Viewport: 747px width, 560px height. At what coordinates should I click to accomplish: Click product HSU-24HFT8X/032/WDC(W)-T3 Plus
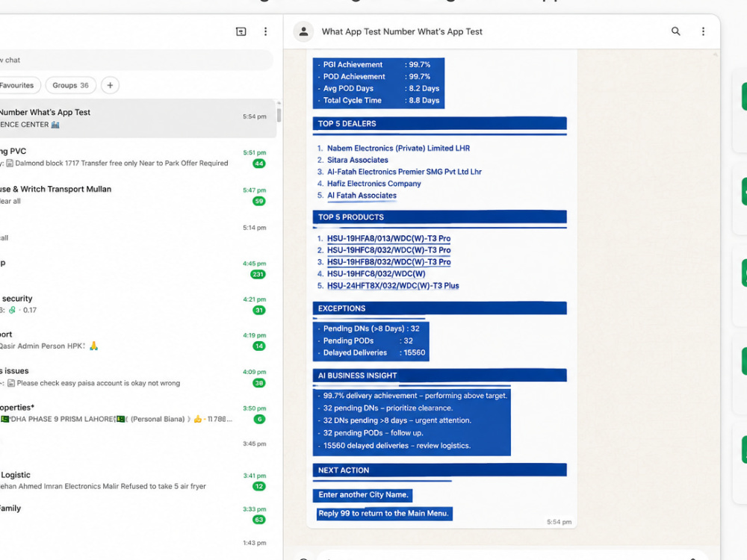pyautogui.click(x=393, y=286)
